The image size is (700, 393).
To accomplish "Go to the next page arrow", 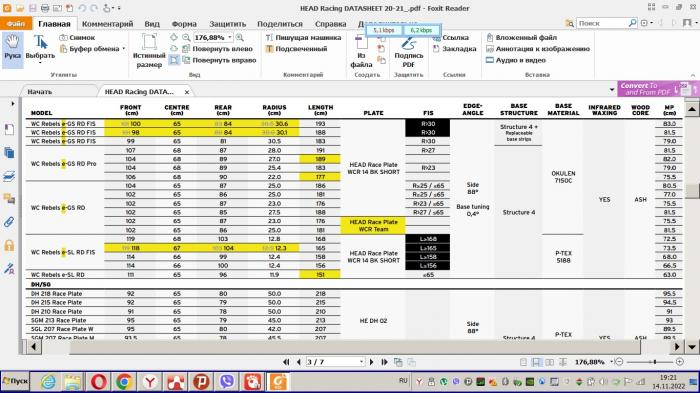I will point(371,362).
